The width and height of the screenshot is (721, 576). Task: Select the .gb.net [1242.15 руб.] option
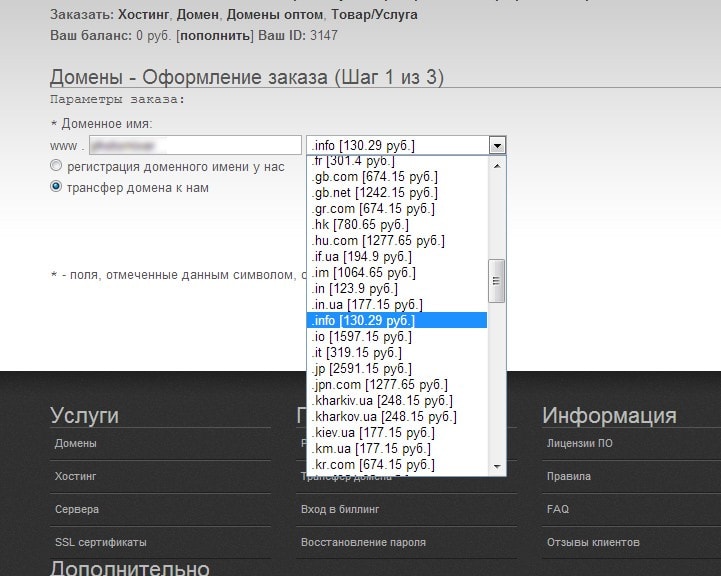tap(374, 192)
